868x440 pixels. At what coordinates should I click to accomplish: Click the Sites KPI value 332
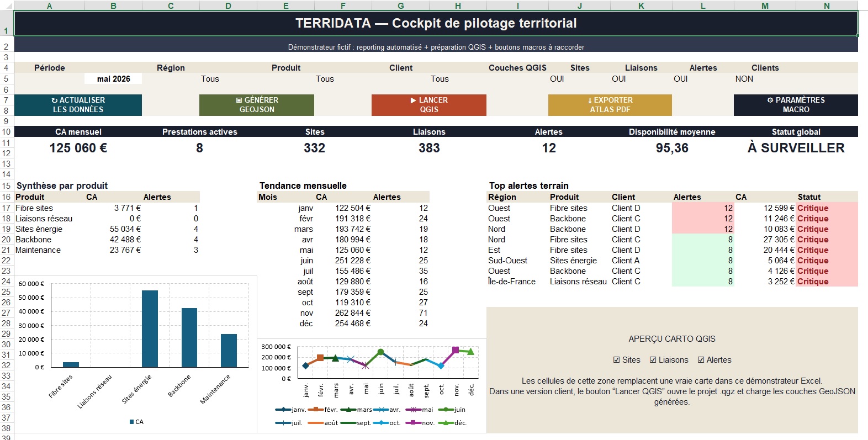[x=314, y=148]
